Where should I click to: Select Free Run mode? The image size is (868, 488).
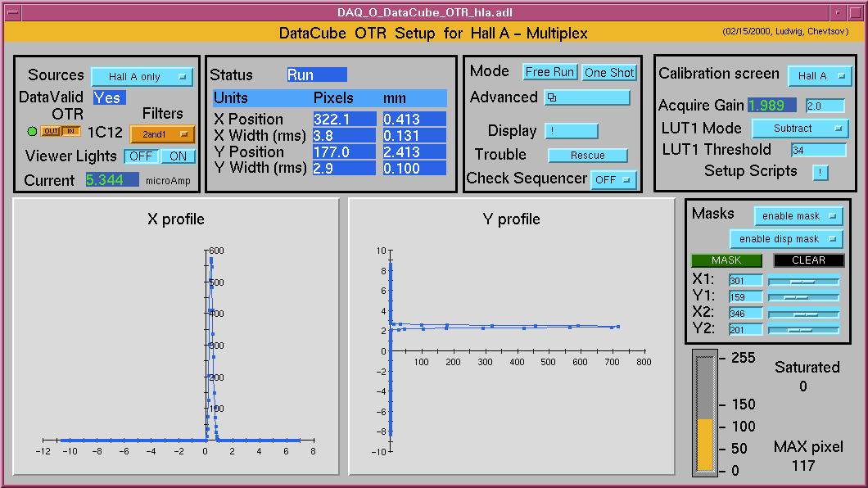(549, 72)
